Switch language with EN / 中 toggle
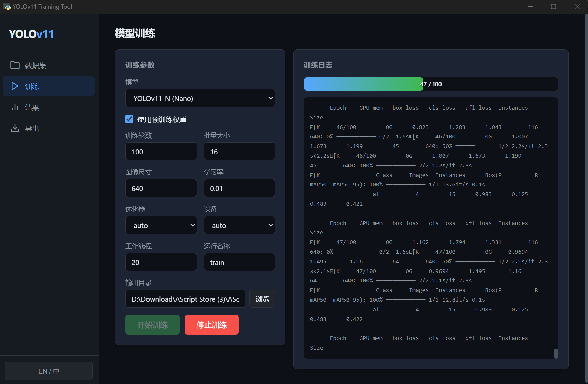This screenshot has width=588, height=384. [49, 371]
